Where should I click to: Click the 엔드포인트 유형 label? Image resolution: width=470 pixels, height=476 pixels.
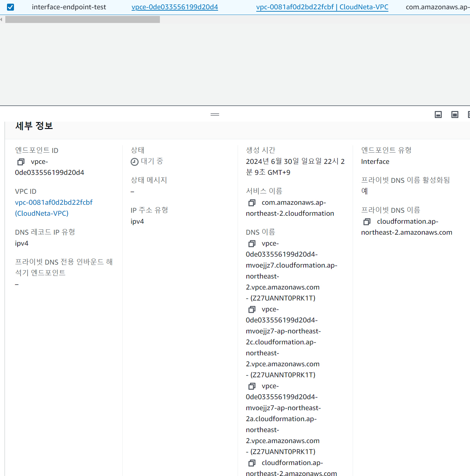[x=386, y=150]
